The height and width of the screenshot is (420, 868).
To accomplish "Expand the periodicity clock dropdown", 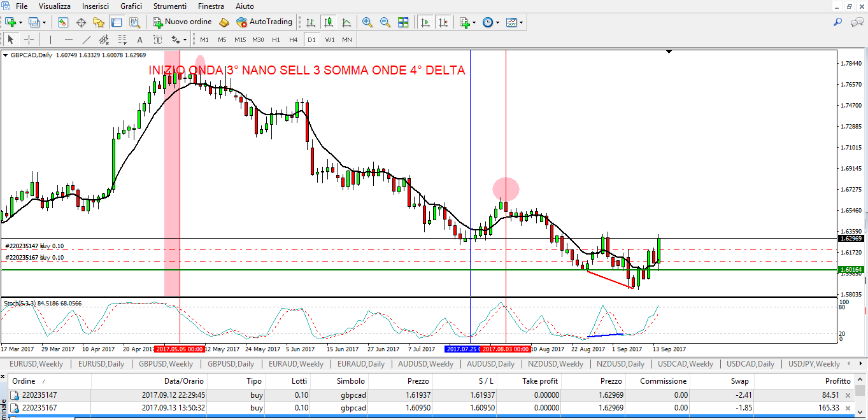I will coord(497,22).
